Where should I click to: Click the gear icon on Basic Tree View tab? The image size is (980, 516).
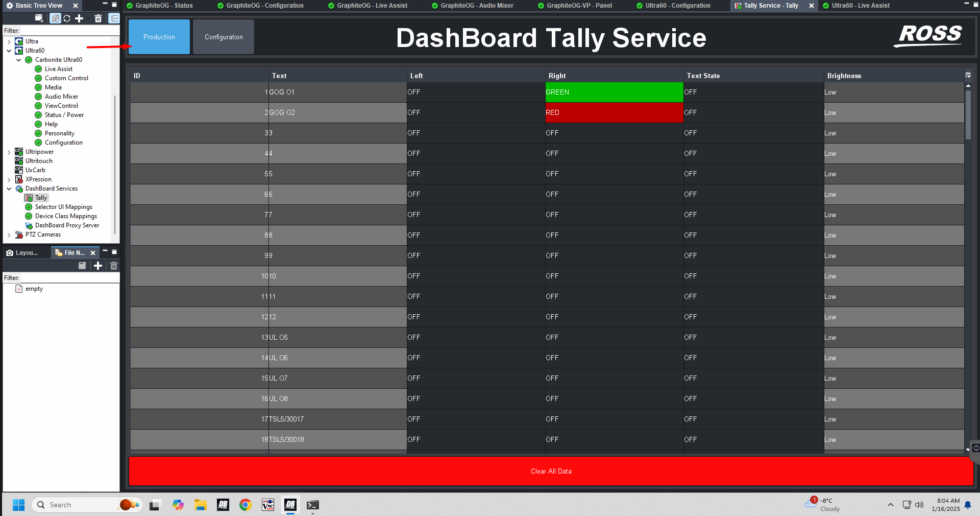point(9,6)
